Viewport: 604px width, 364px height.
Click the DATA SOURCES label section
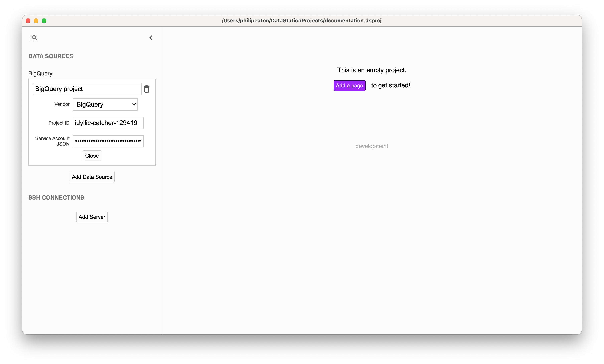click(51, 56)
